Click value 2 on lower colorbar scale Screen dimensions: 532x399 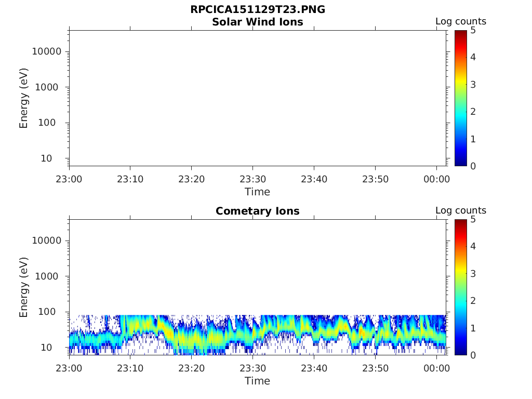point(473,301)
